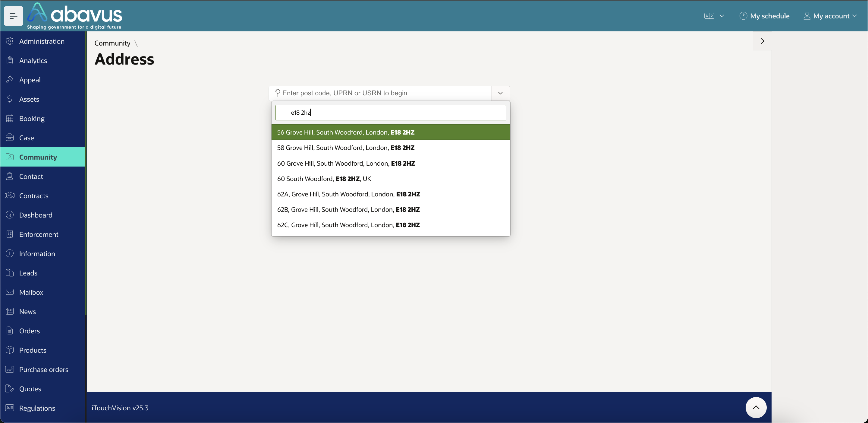Image resolution: width=868 pixels, height=423 pixels.
Task: Click the Contracts handshake icon
Action: click(x=10, y=196)
